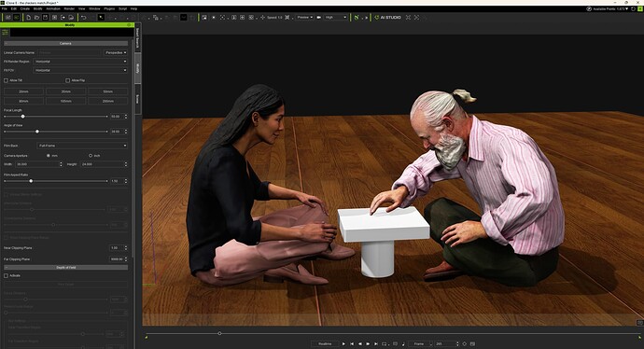Go to the start frame
The height and width of the screenshot is (349, 644).
tap(352, 343)
